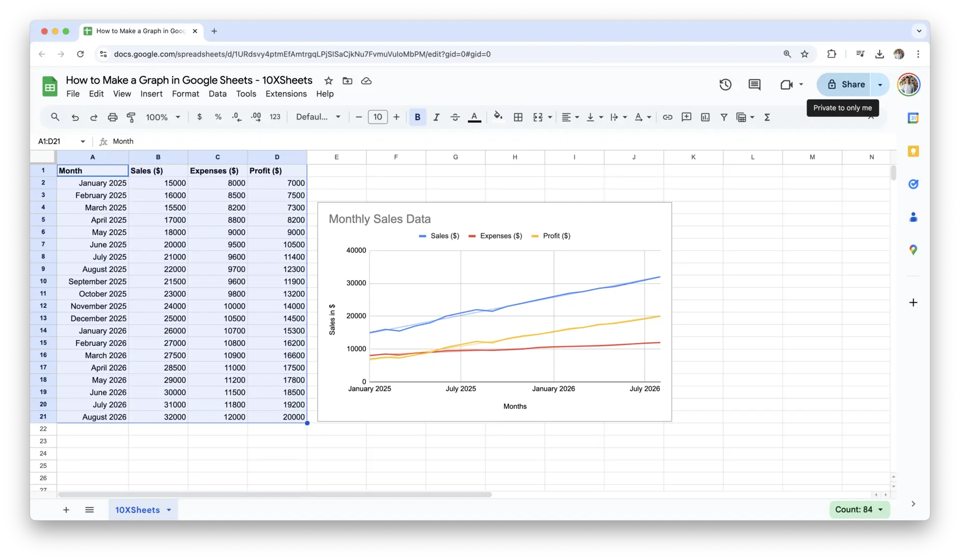Insert a chart from toolbar
Viewport: 960px width, 560px height.
[705, 117]
